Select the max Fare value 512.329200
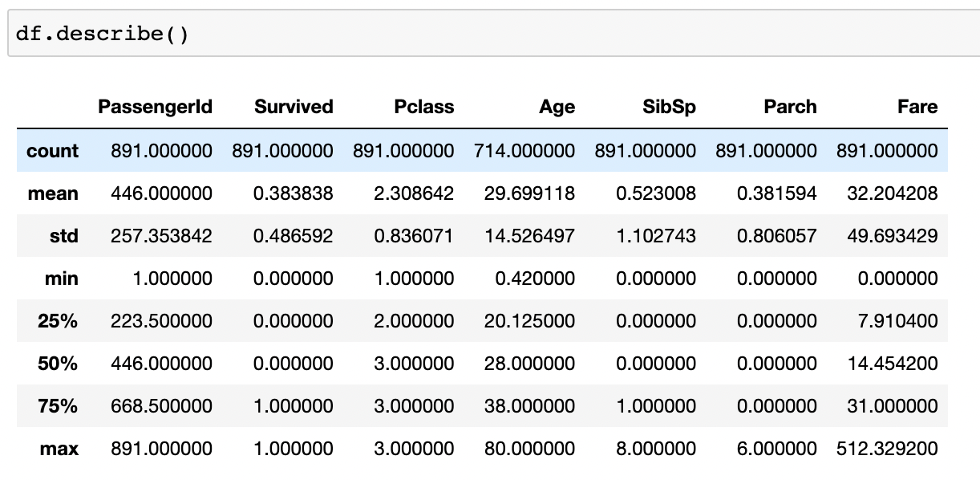This screenshot has width=980, height=480. coord(887,449)
